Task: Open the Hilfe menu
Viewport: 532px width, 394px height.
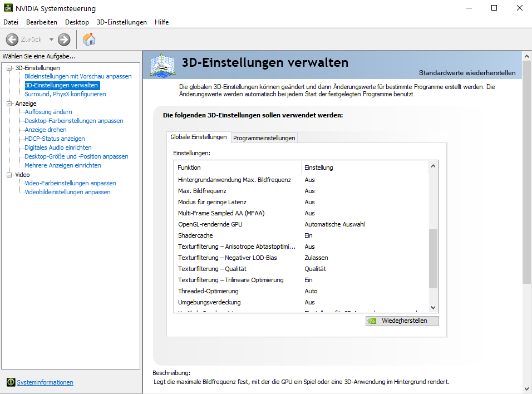Action: 161,22
